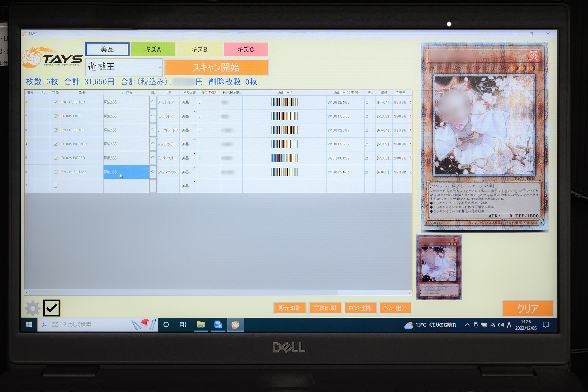Click the カード名 column header
The width and height of the screenshot is (588, 392).
click(126, 92)
